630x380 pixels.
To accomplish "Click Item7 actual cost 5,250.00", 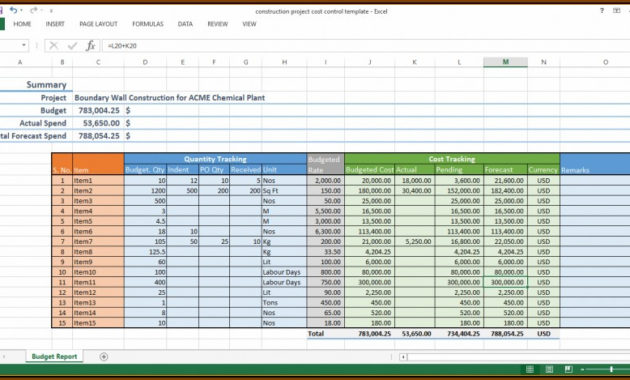I will click(x=415, y=242).
